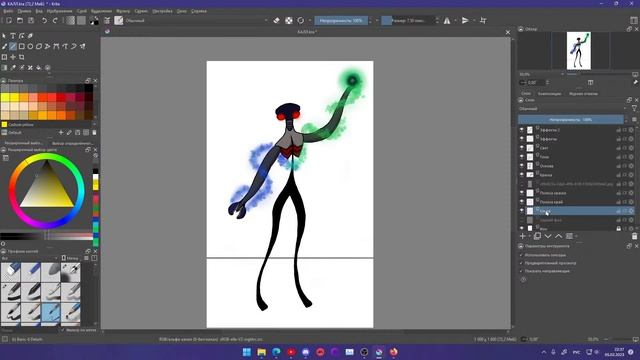Open layer filter funnel menu
640x360 pixels.
pos(634,109)
